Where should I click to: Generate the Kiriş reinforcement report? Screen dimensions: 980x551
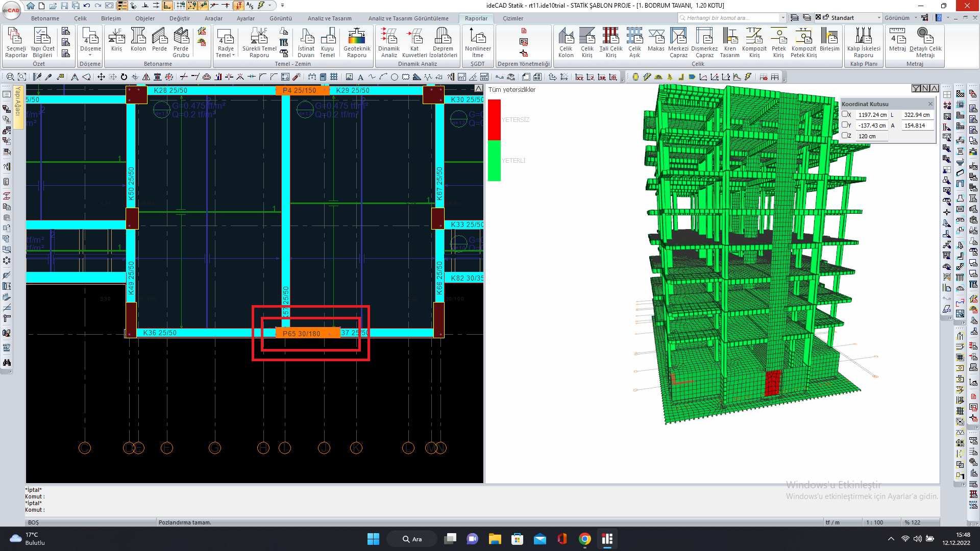(x=116, y=40)
